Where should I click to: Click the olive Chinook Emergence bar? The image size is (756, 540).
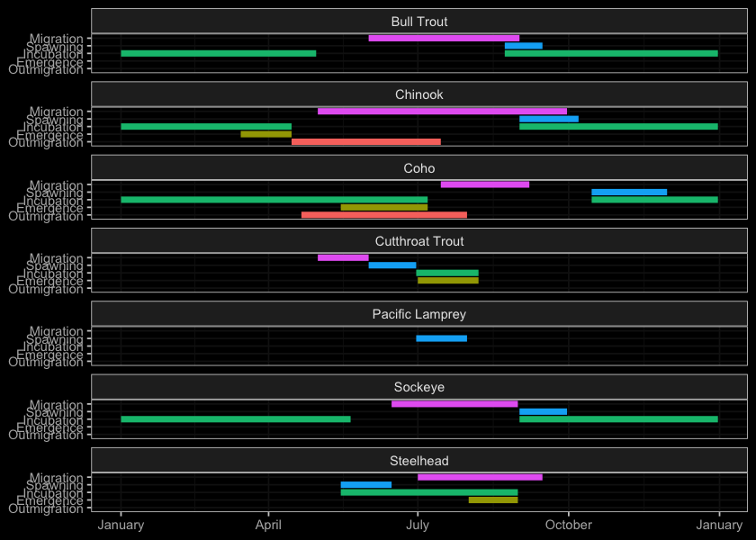pos(265,134)
